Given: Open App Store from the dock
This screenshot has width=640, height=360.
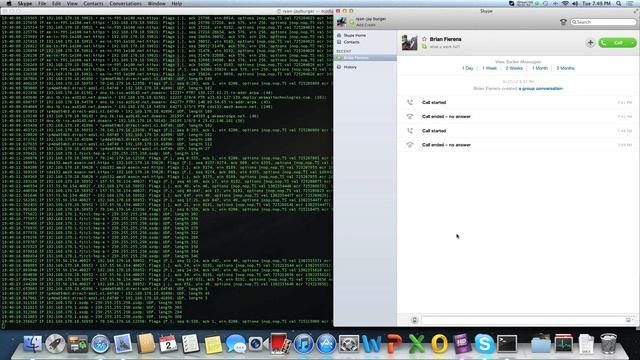Looking at the screenshot, I should coord(326,344).
